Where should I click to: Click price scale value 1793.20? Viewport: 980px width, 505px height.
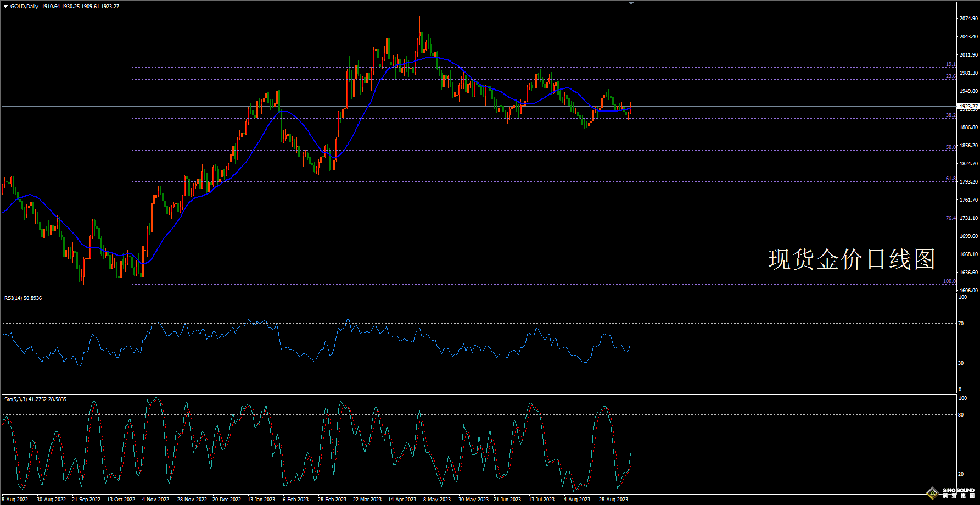point(968,181)
